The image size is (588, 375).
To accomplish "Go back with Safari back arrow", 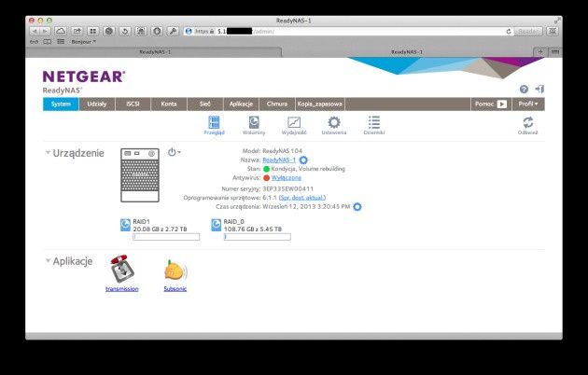I will (35, 32).
